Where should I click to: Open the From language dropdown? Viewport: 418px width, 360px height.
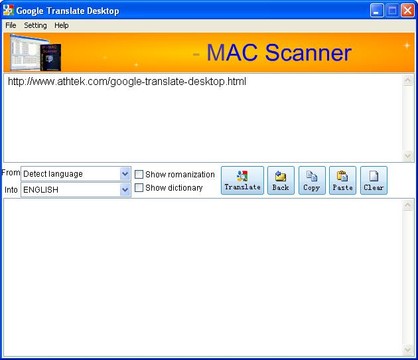[76, 174]
